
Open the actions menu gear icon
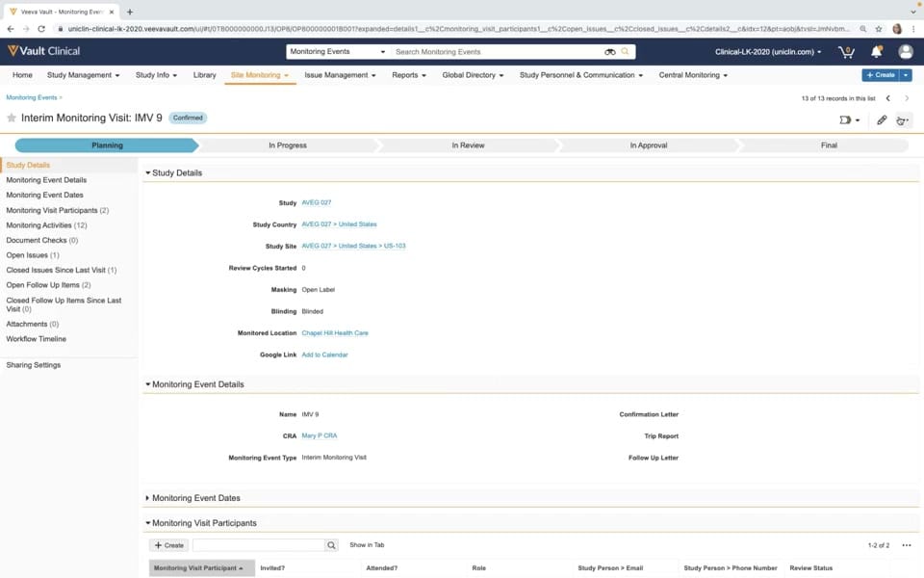[902, 120]
